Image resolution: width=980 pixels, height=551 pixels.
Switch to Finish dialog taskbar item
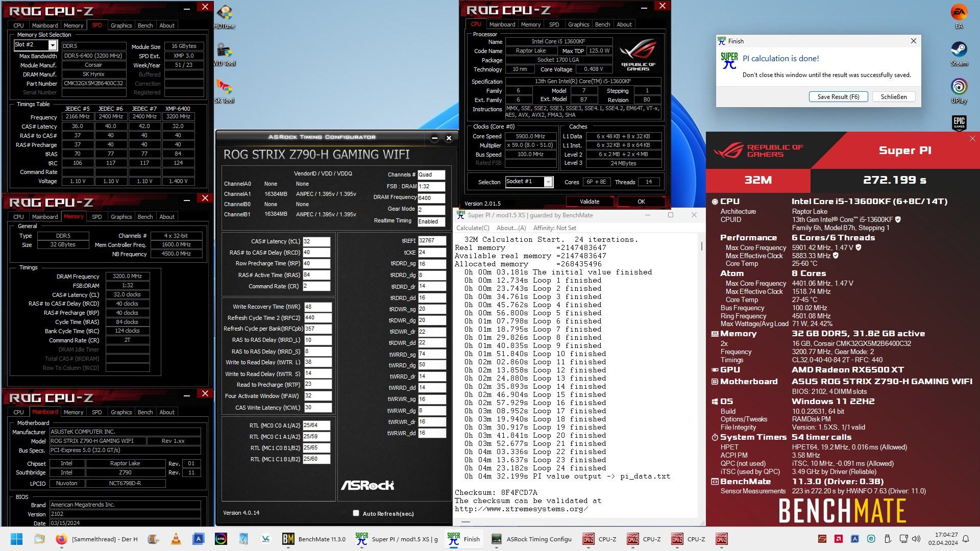click(463, 539)
